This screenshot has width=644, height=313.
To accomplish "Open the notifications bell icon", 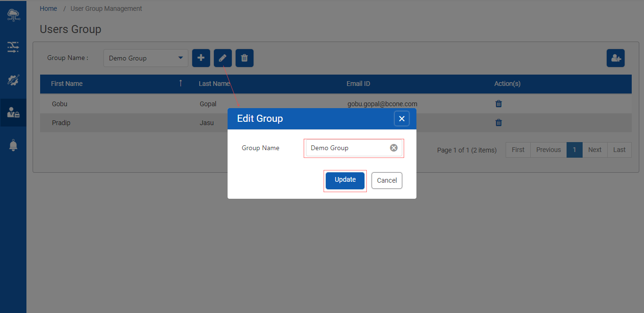I will 13,145.
